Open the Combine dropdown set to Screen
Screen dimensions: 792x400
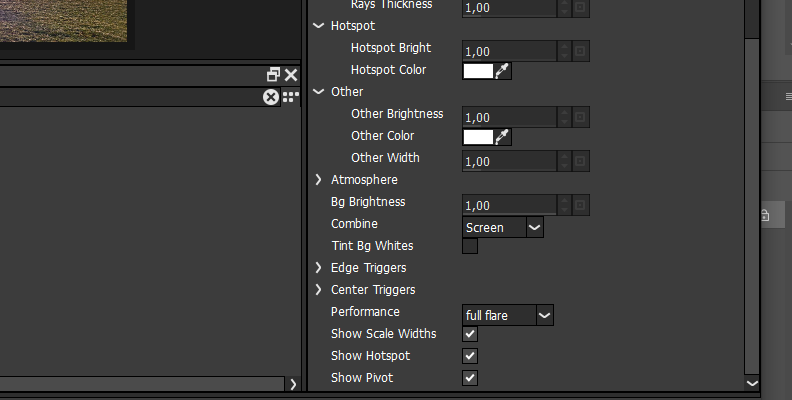(503, 227)
